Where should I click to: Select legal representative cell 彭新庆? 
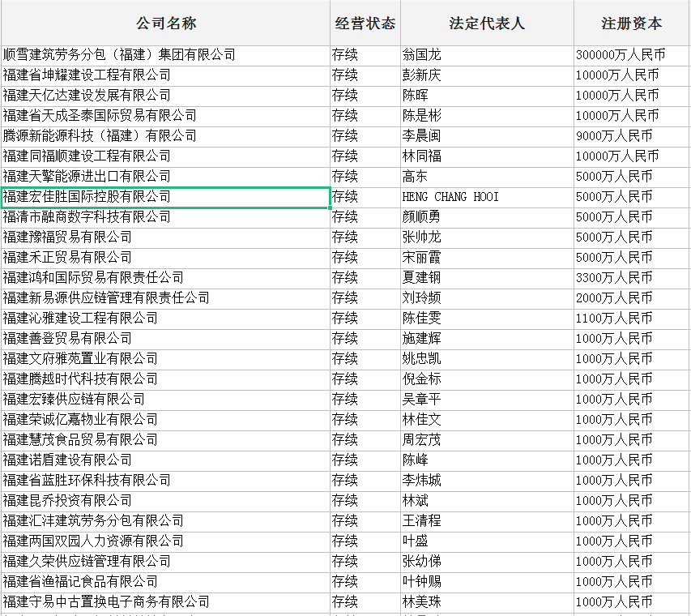coord(487,75)
